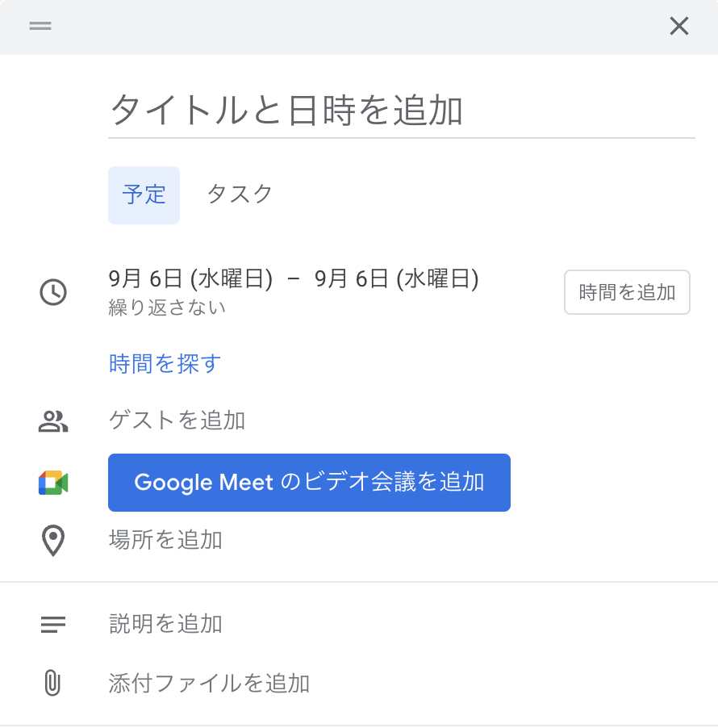Switch to the タスク tab
The width and height of the screenshot is (718, 728).
(240, 195)
